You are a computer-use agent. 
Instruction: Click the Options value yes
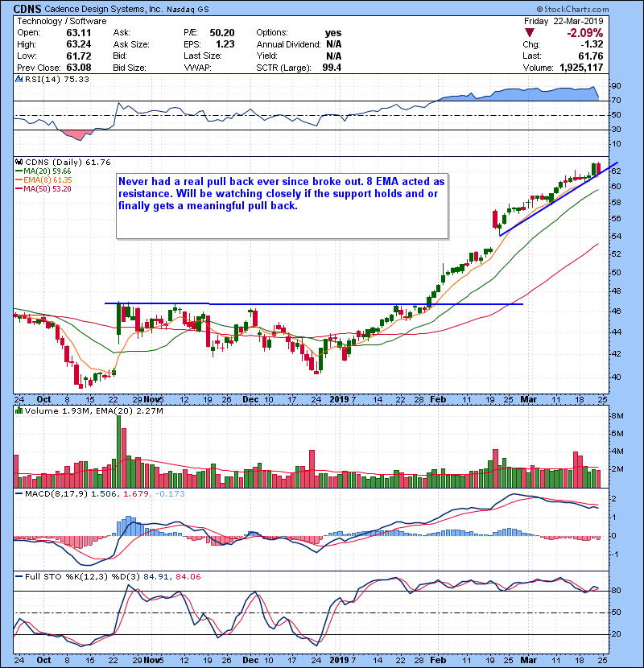pos(333,33)
